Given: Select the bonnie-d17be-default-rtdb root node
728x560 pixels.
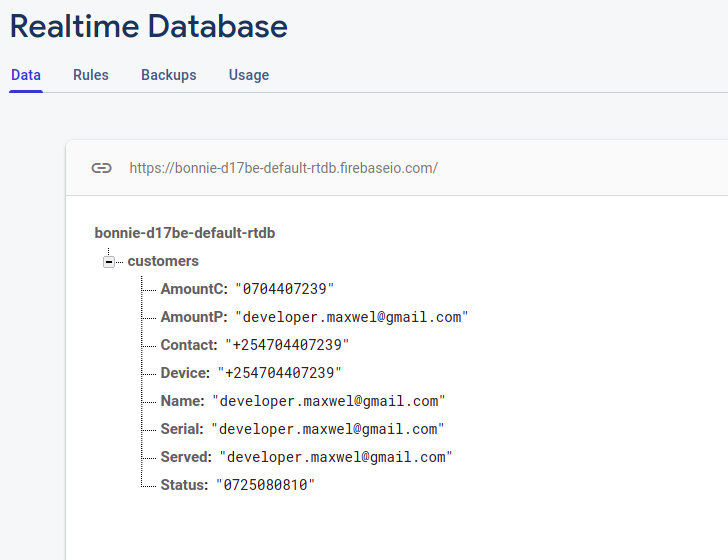Looking at the screenshot, I should pos(185,233).
